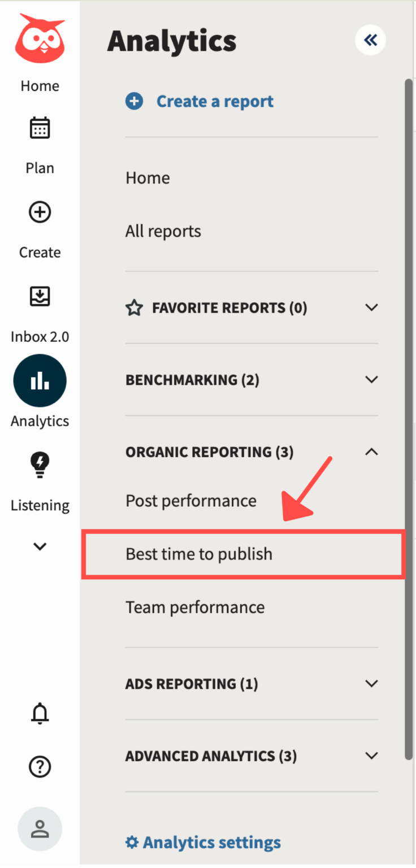Select the Post performance report

tap(190, 500)
